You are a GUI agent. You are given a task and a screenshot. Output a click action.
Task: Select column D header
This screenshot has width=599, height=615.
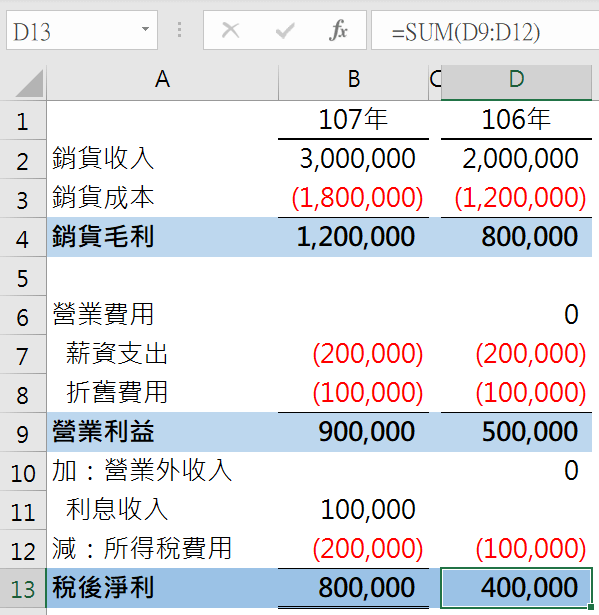[516, 82]
